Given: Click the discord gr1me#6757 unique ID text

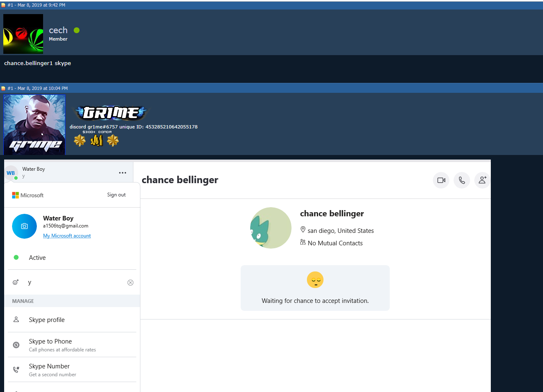Looking at the screenshot, I should pos(134,127).
